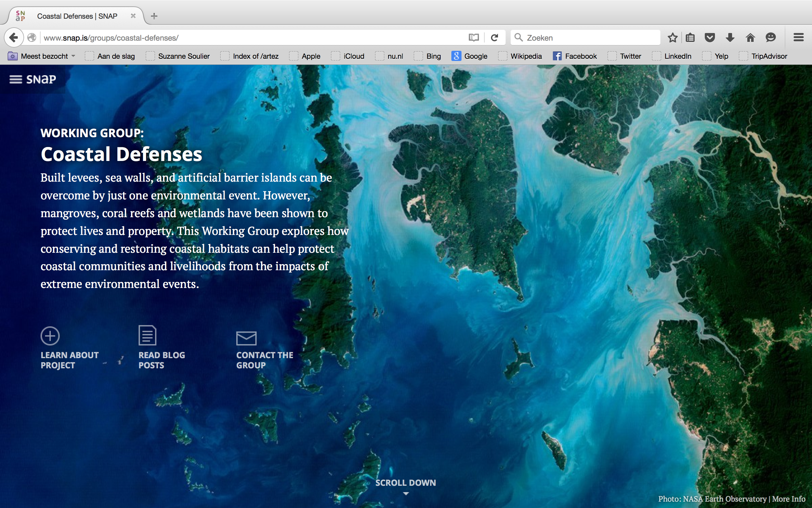Select the Coastal Defenses | SNAP tab

pyautogui.click(x=77, y=16)
